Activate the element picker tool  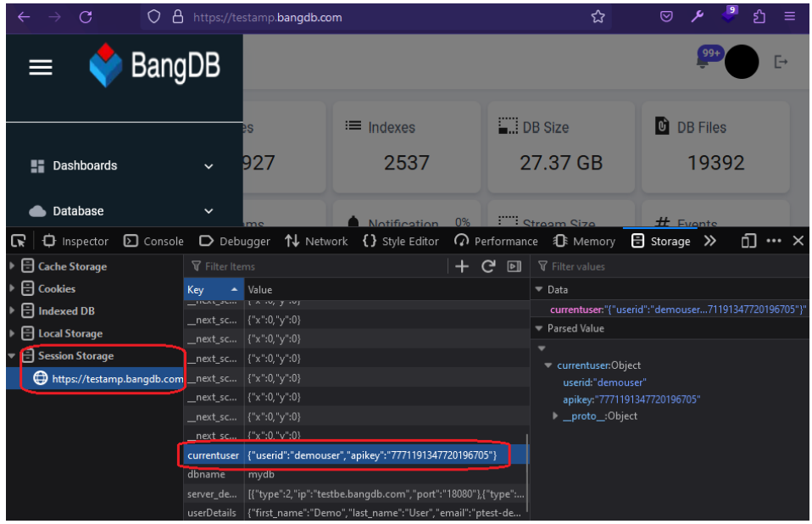click(19, 242)
